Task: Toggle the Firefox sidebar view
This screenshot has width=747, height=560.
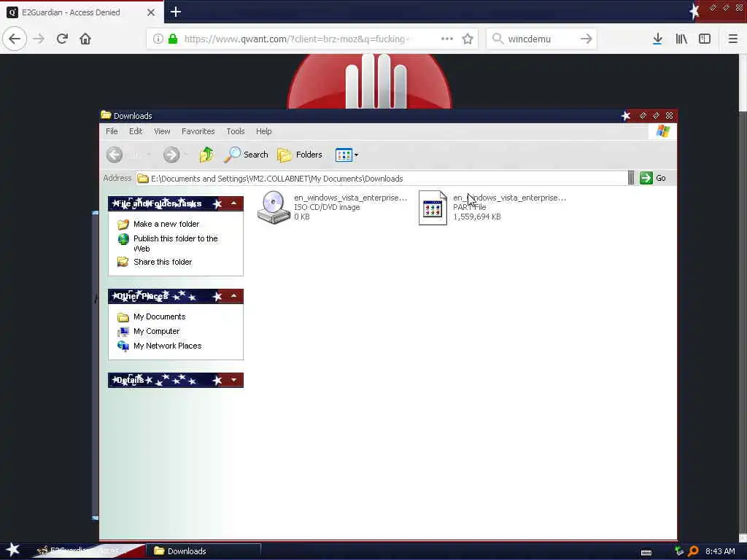Action: [x=705, y=39]
